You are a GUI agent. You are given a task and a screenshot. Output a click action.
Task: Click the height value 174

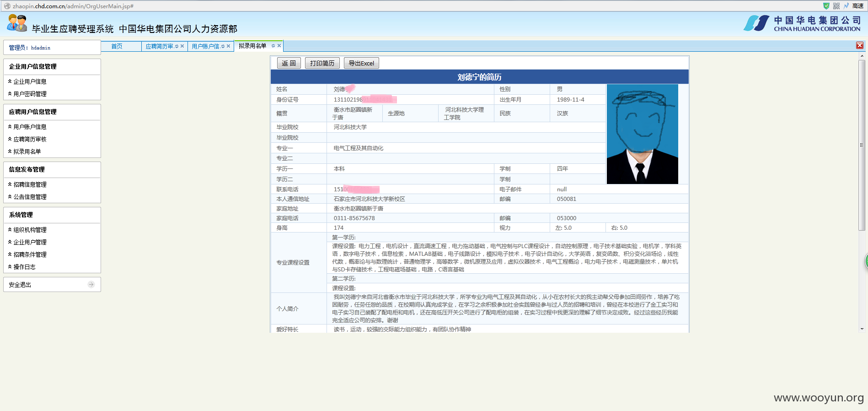point(339,228)
